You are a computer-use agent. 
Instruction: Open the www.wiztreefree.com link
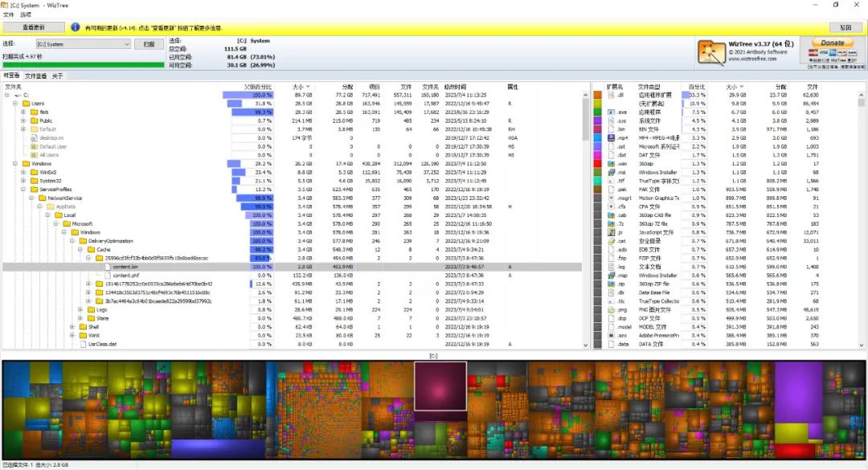coord(751,59)
